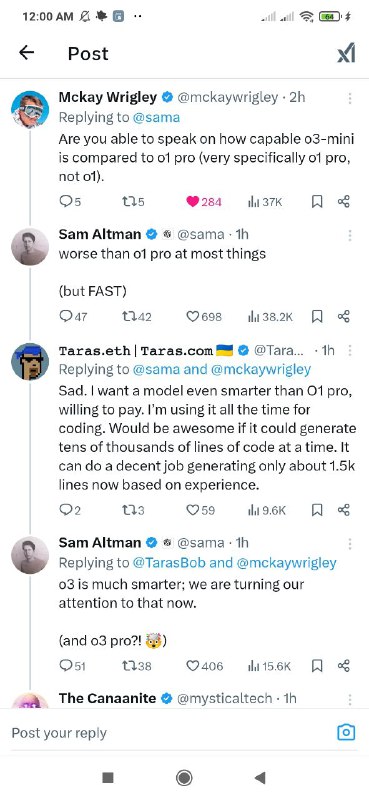Screen dimensions: 369x800
Task: Open Grok xAI icon in header
Action: [346, 53]
